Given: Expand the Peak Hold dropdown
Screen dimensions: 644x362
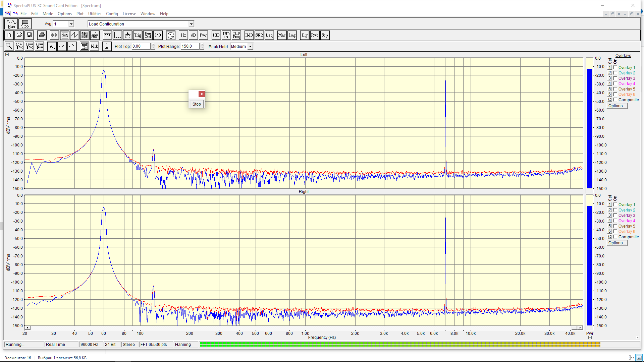Looking at the screenshot, I should click(x=250, y=47).
